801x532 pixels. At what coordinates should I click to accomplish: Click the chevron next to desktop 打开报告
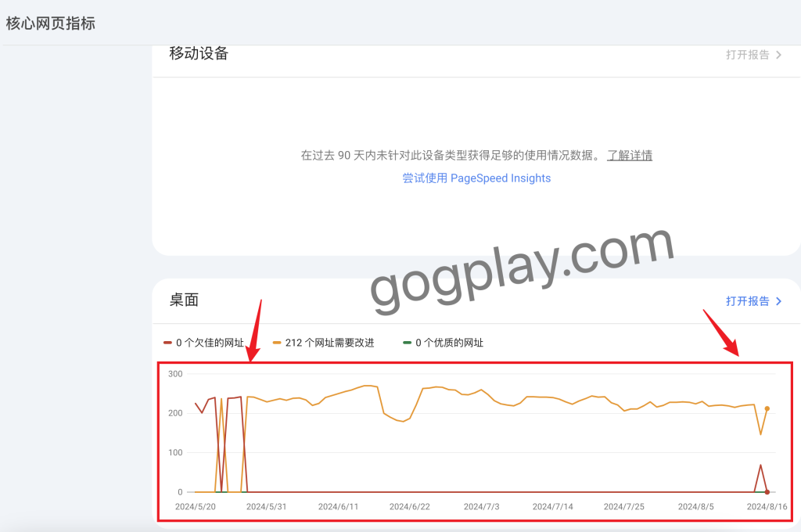778,301
